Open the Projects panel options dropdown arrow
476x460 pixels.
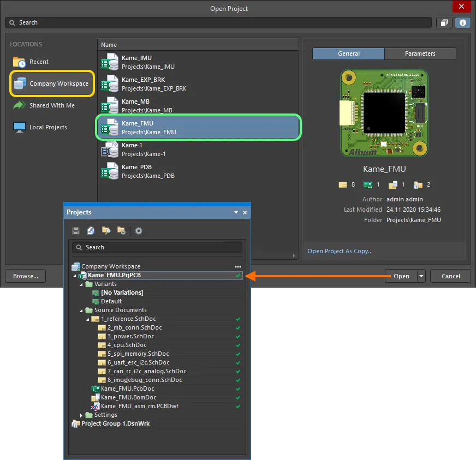(236, 212)
